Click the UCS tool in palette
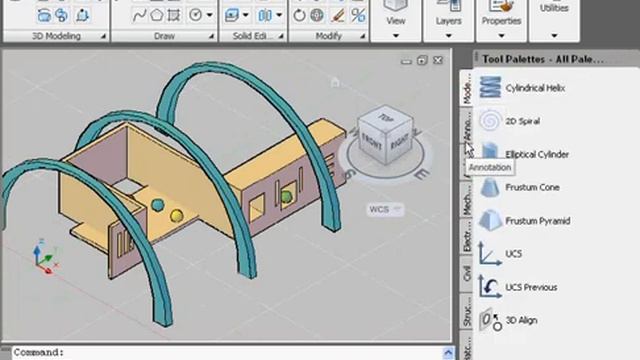Screen dimensions: 640x360 [x=500, y=254]
